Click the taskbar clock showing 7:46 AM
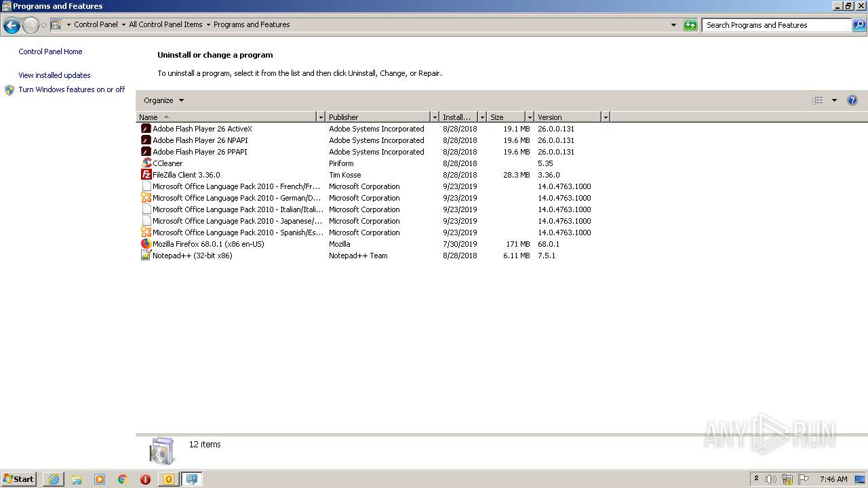 pos(833,479)
